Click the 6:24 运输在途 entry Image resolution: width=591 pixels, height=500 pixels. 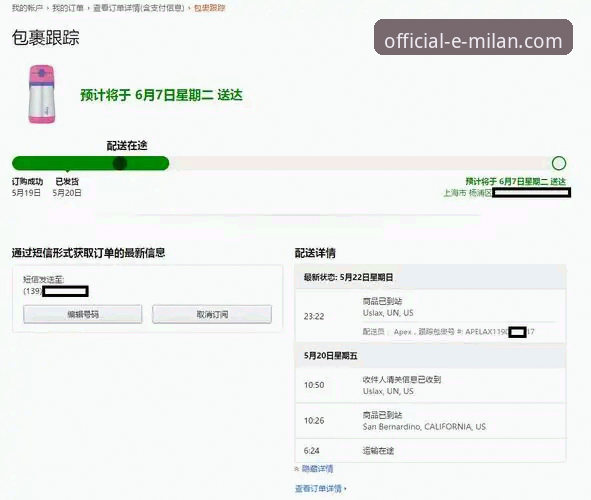430,451
